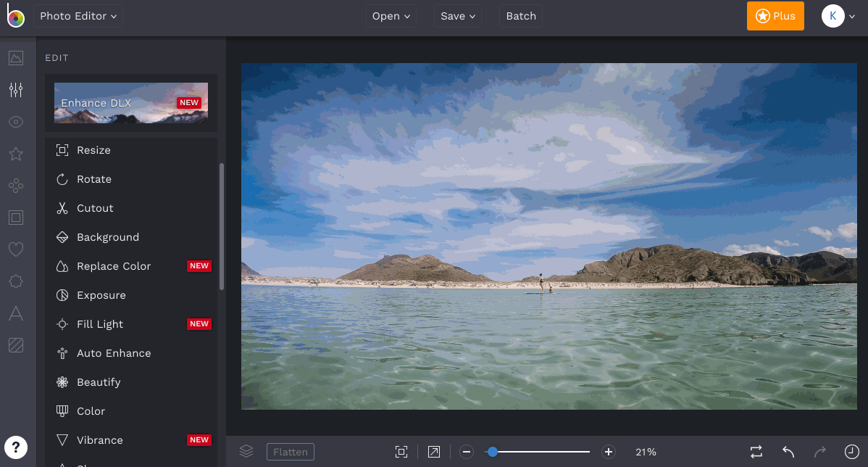Select the Resize tool
Viewport: 868px width, 467px height.
pyautogui.click(x=131, y=150)
